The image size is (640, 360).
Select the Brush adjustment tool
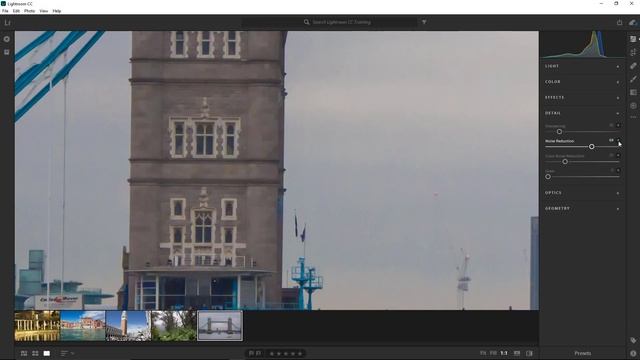(x=633, y=79)
